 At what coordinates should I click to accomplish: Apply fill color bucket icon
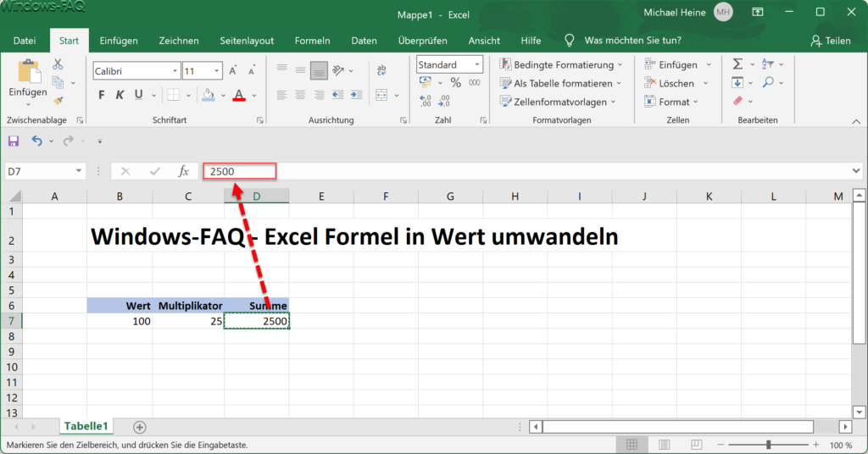click(209, 95)
